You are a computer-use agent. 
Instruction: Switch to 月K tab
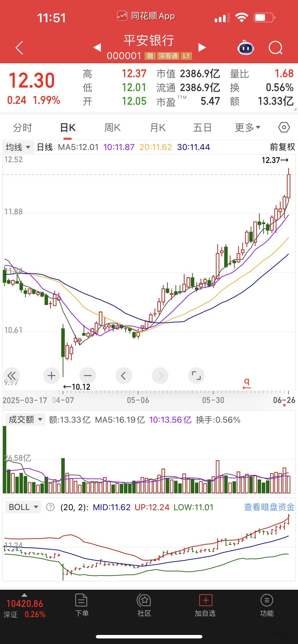[x=158, y=128]
